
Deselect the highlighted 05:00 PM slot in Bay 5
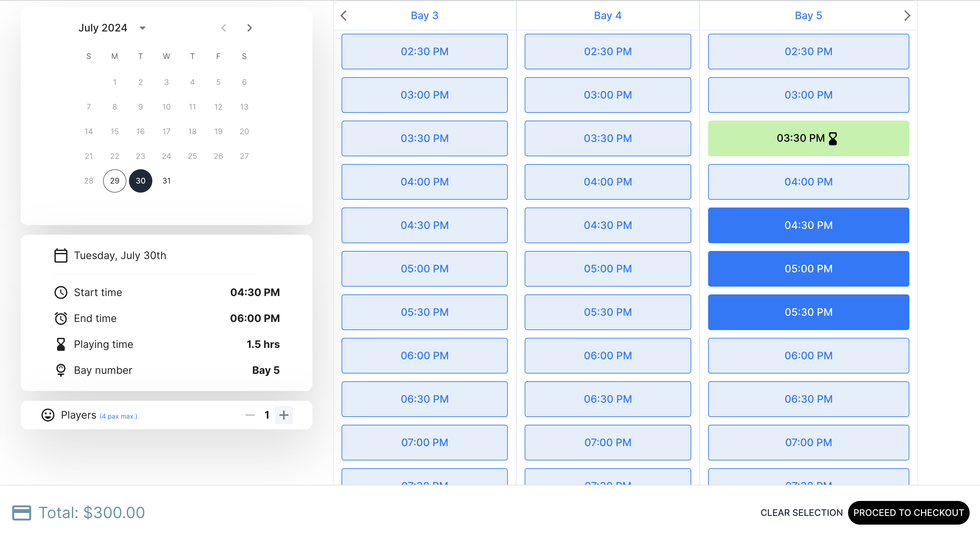(x=809, y=269)
